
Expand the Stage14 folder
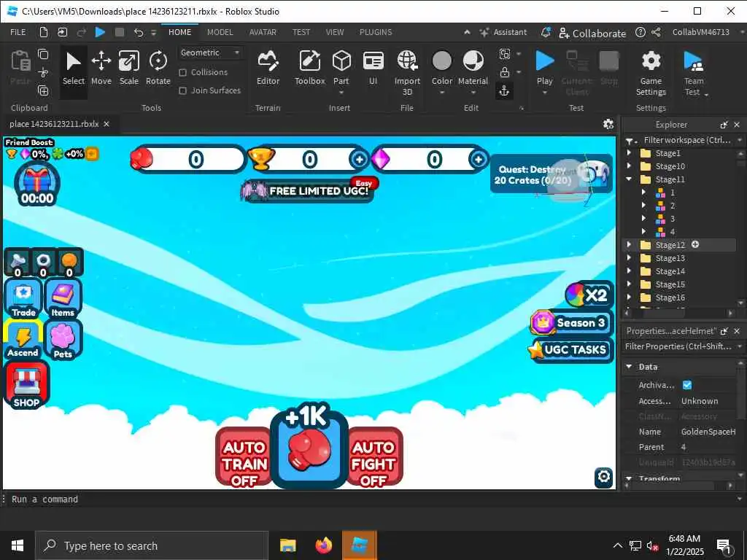tap(629, 271)
